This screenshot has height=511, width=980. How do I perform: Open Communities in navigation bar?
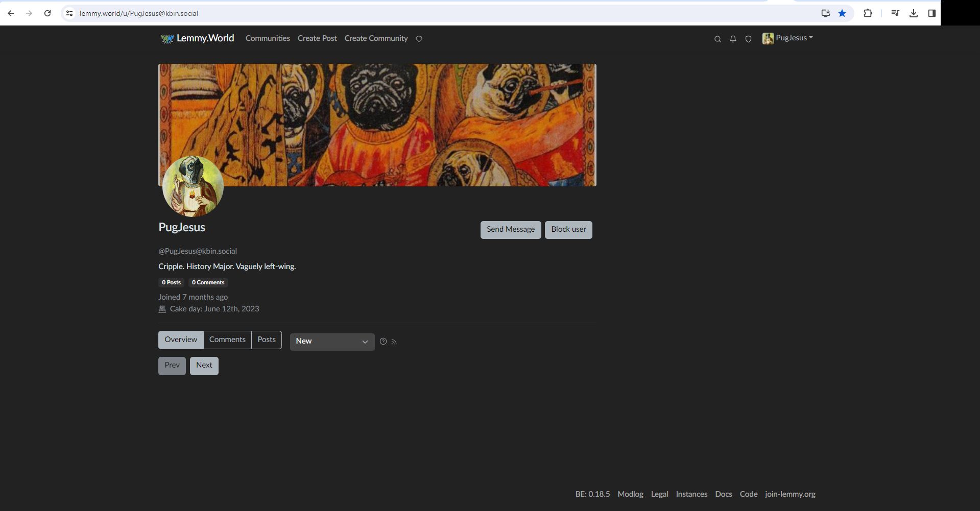(x=268, y=38)
